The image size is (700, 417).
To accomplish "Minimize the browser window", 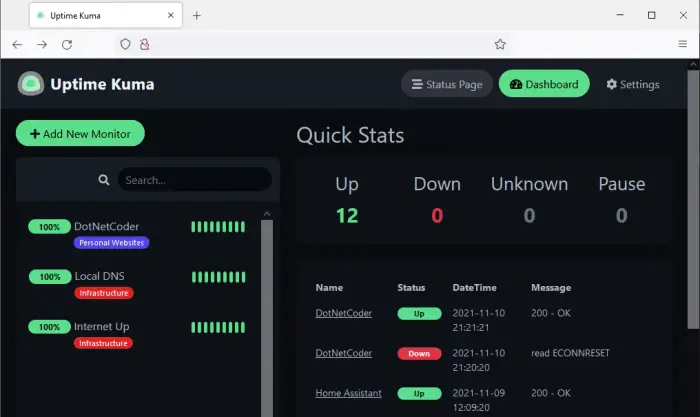I will click(x=620, y=15).
